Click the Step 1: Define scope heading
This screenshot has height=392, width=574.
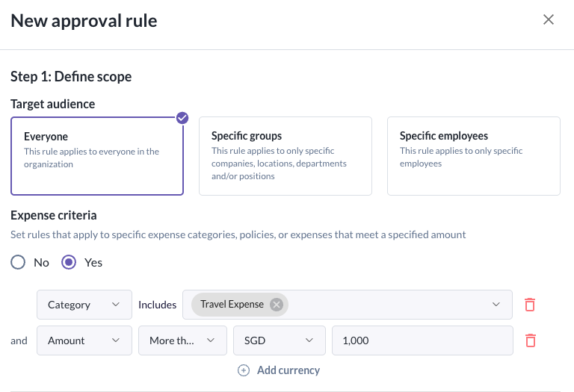click(71, 76)
